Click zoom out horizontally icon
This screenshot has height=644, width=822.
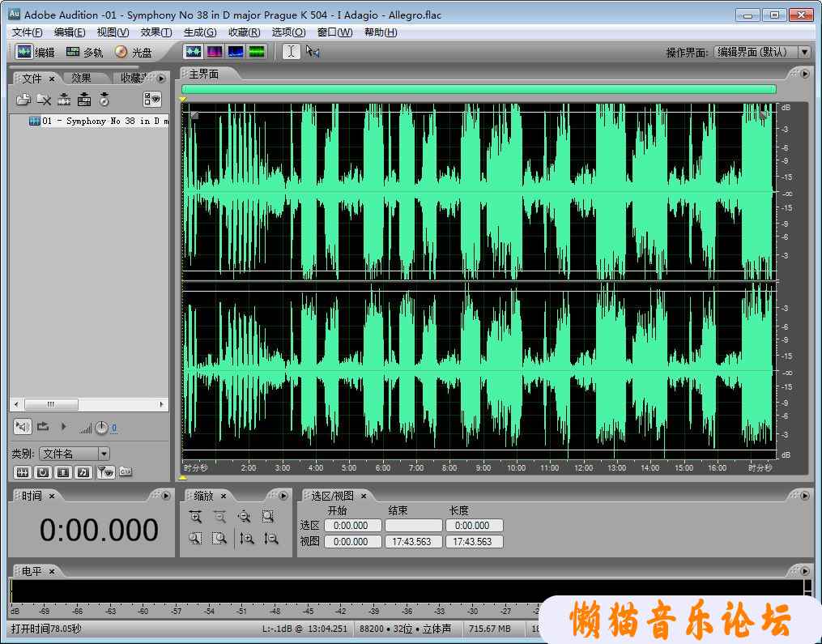click(x=219, y=517)
